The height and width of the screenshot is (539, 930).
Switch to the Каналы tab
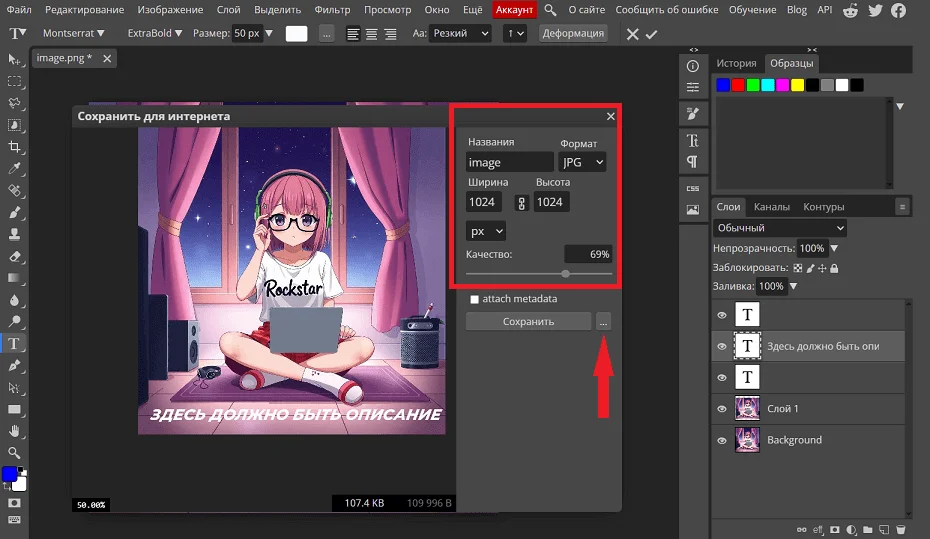coord(771,207)
